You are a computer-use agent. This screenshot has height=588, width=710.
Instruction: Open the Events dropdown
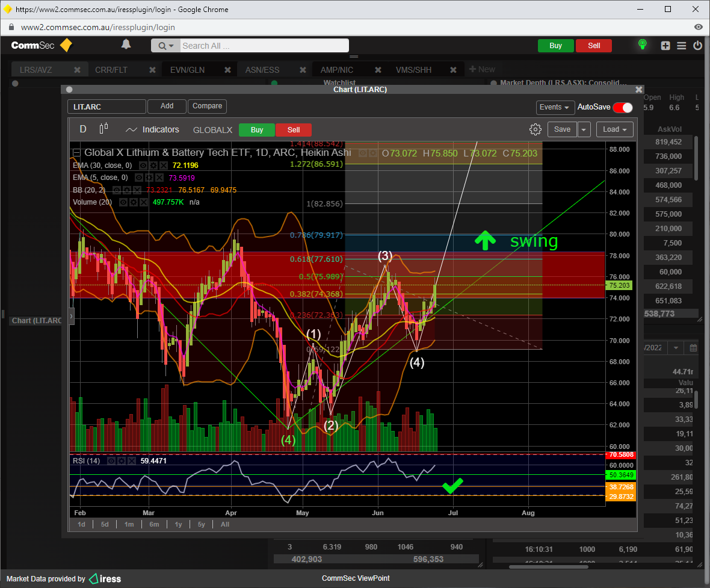554,107
